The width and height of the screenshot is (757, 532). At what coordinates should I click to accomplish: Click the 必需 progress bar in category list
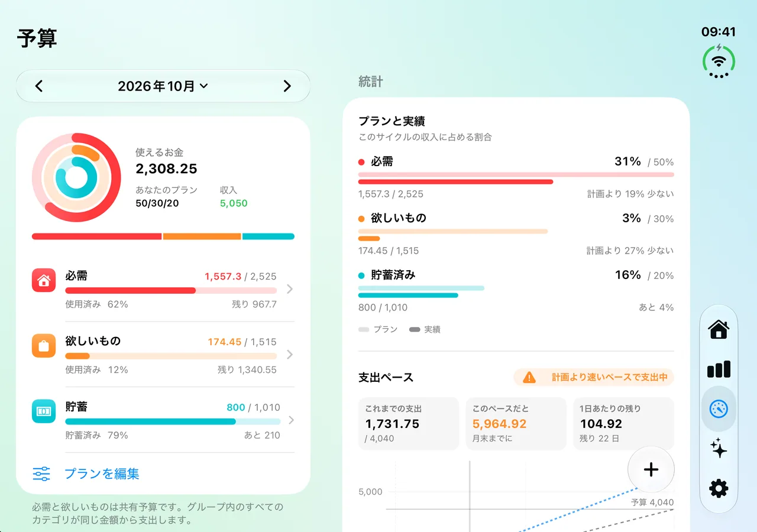pos(171,291)
